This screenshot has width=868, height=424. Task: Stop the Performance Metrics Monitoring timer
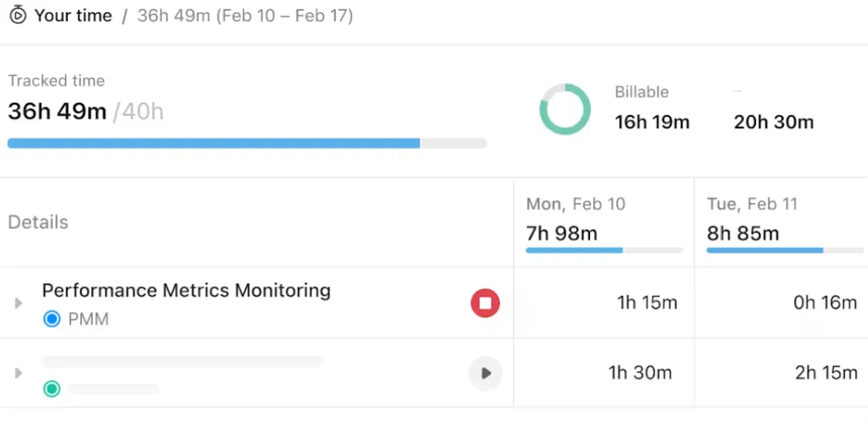[485, 303]
